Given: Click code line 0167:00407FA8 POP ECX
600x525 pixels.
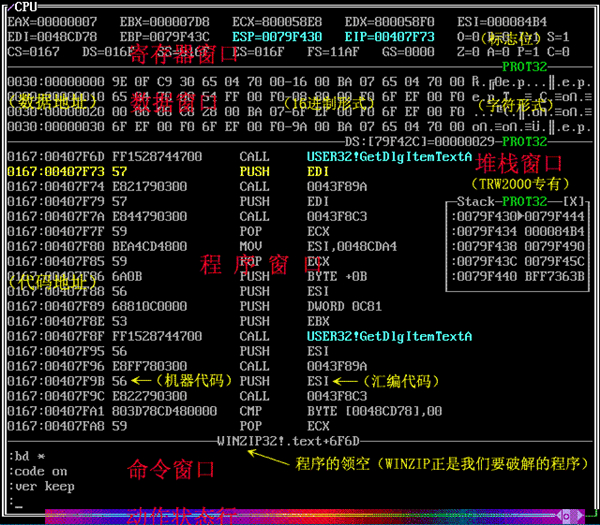Looking at the screenshot, I should click(168, 426).
